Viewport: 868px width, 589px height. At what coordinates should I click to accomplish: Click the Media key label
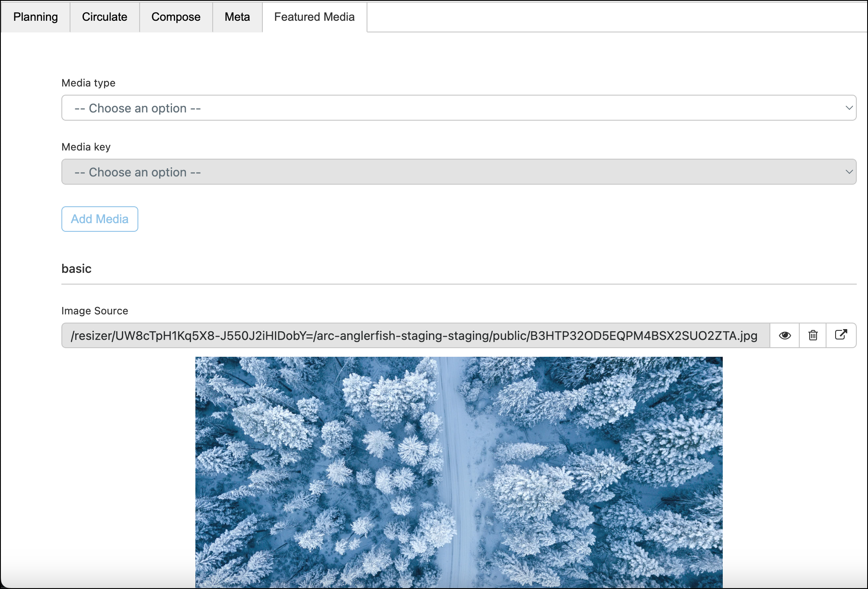(x=86, y=147)
